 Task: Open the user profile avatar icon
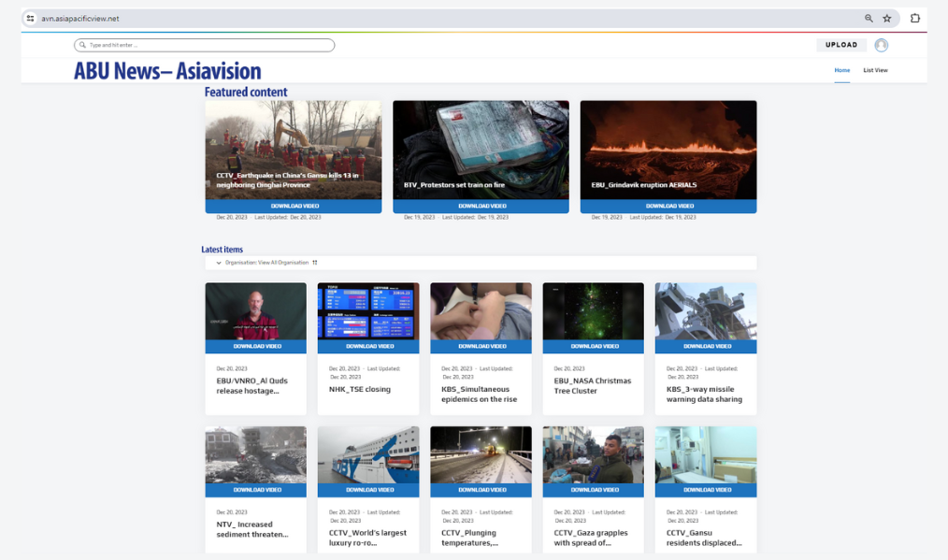coord(882,45)
